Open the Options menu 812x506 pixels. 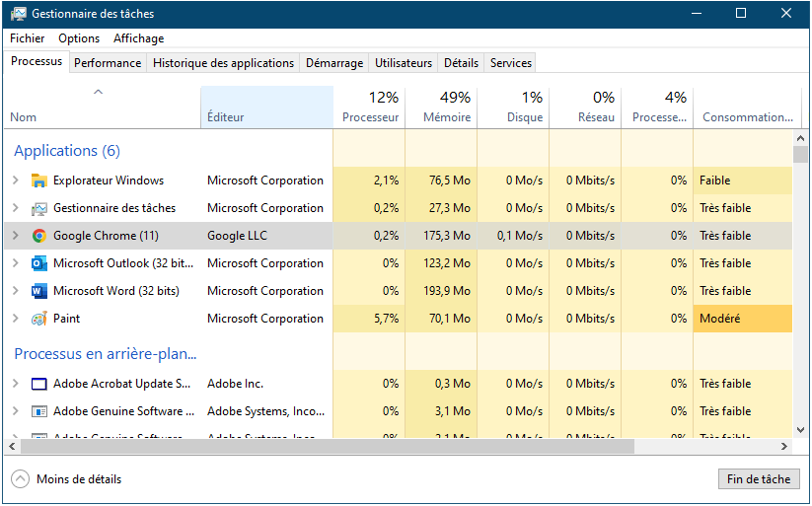coord(79,38)
